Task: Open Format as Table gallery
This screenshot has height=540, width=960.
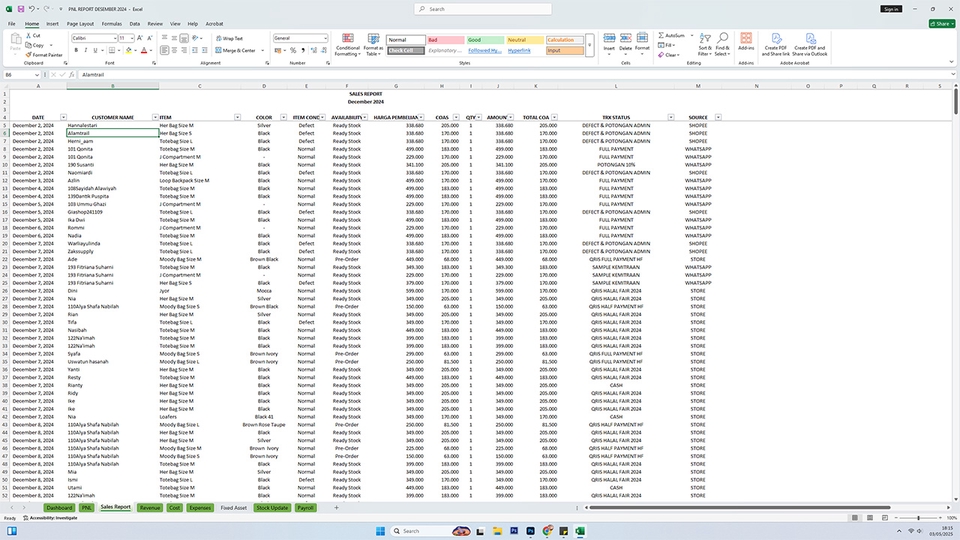Action: click(373, 45)
